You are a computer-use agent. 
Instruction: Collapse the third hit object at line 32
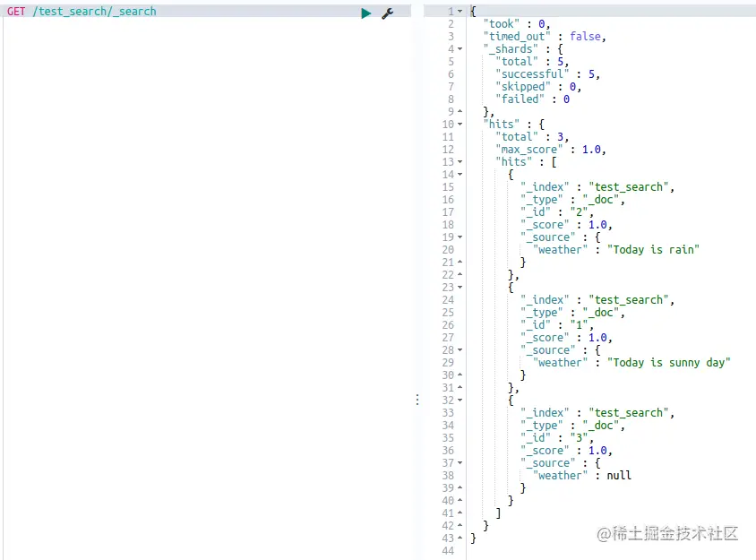pyautogui.click(x=460, y=400)
